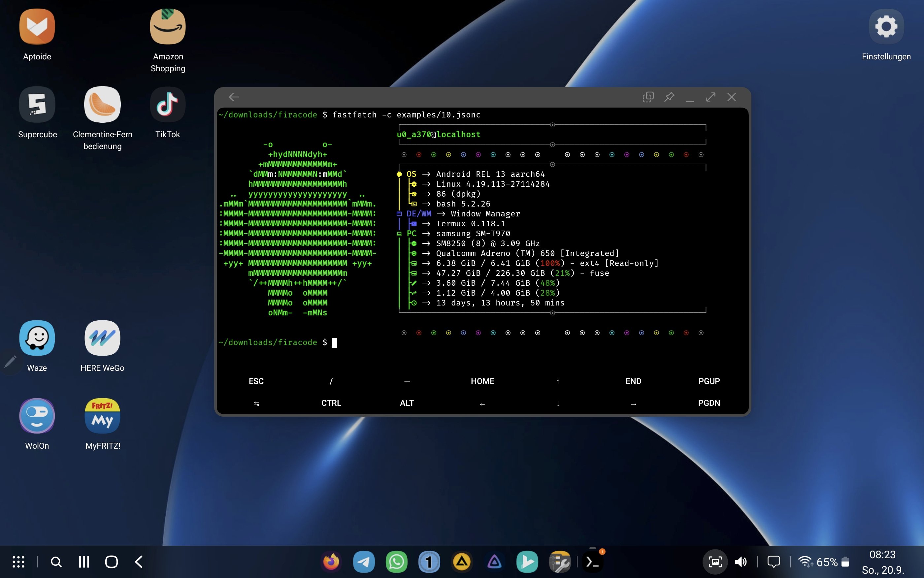Open Telegram from the taskbar

pyautogui.click(x=364, y=562)
